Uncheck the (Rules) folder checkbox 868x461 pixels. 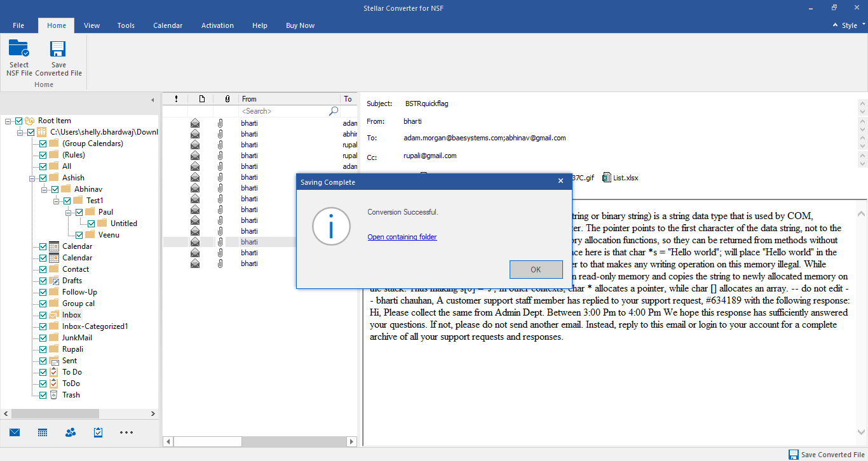(x=43, y=155)
